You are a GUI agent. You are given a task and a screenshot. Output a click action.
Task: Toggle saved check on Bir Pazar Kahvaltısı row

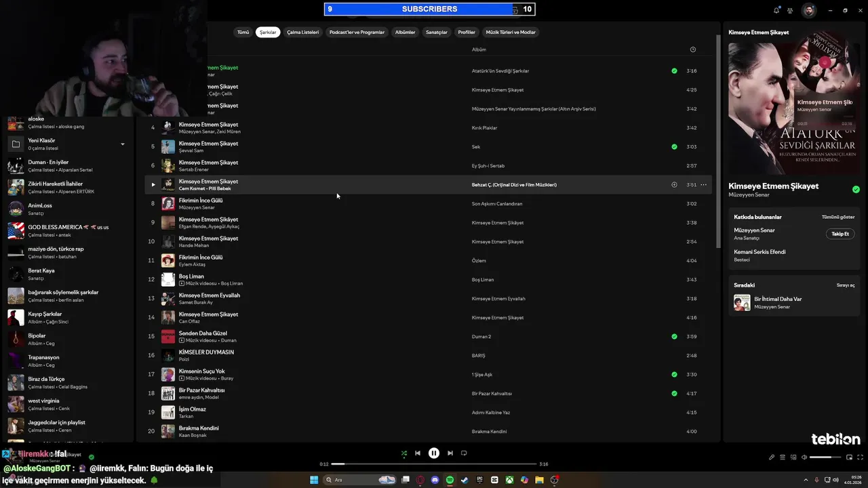674,393
